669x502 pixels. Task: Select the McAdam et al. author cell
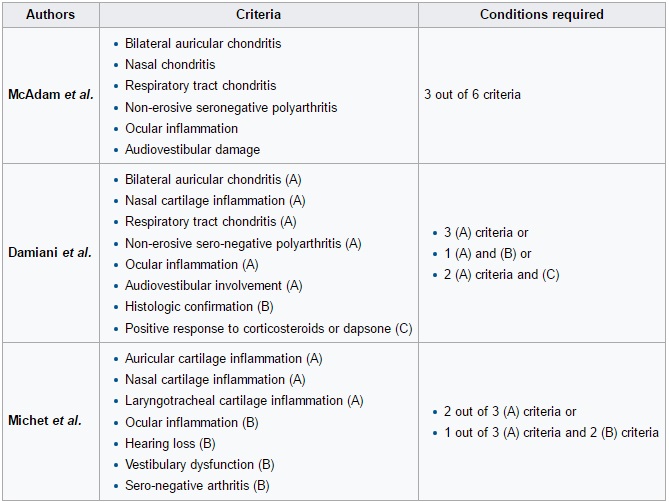[50, 95]
